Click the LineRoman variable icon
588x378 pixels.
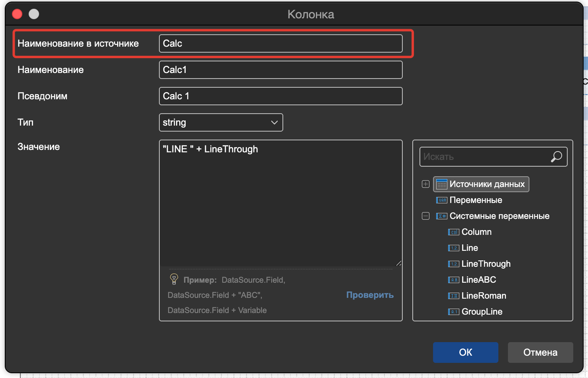click(454, 296)
